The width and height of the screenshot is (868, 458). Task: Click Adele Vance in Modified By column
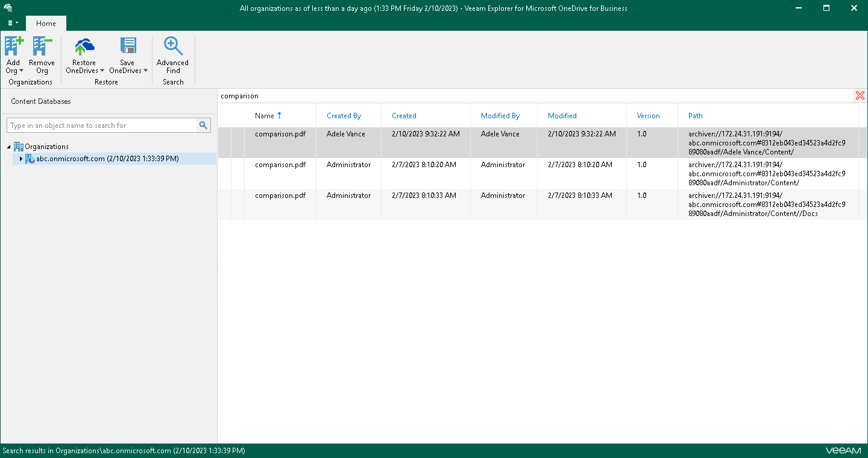(500, 134)
